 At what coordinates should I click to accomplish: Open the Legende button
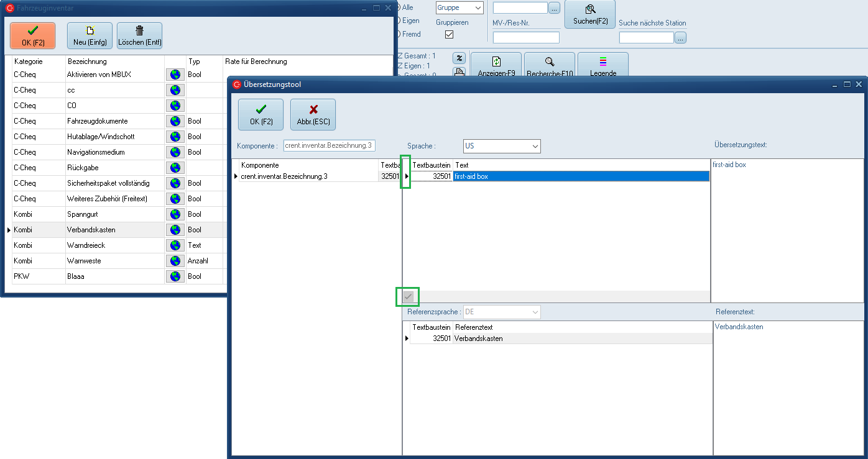(603, 65)
